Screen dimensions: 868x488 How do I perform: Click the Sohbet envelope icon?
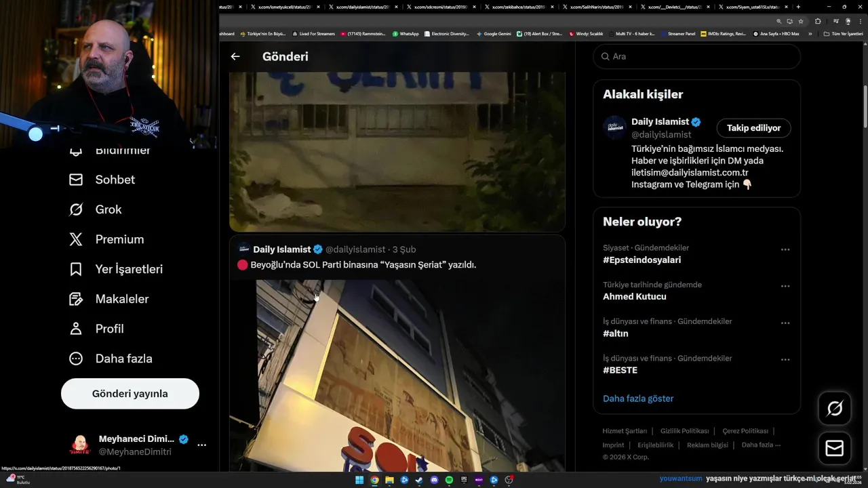click(x=76, y=180)
